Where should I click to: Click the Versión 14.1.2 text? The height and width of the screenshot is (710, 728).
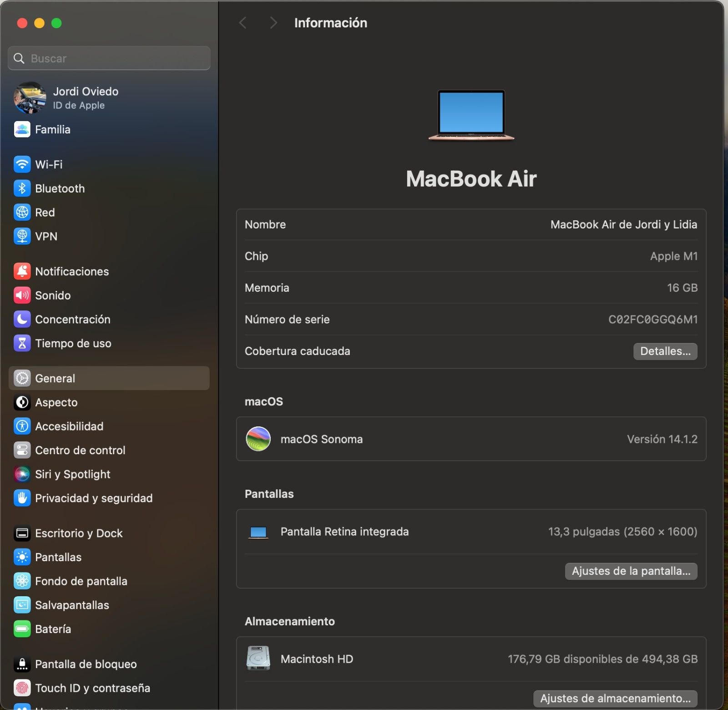(662, 439)
